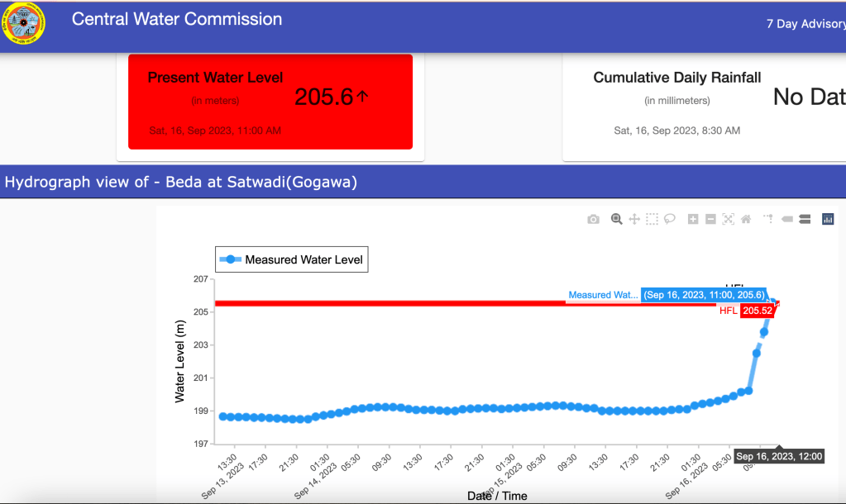This screenshot has width=846, height=504.
Task: Download plot as PNG camera icon
Action: click(593, 219)
